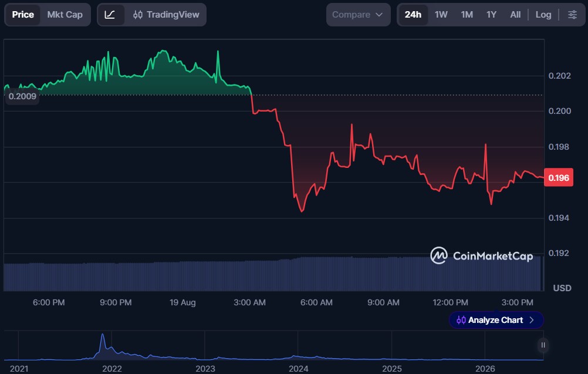Screen dimensions: 588x374
Task: Open the Compare dropdown
Action: (x=358, y=15)
